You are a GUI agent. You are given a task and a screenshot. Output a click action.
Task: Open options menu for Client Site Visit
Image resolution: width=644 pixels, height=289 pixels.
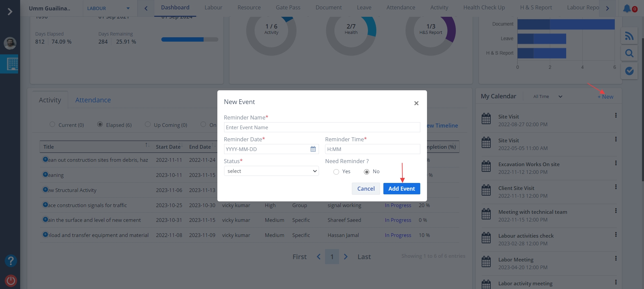616,187
